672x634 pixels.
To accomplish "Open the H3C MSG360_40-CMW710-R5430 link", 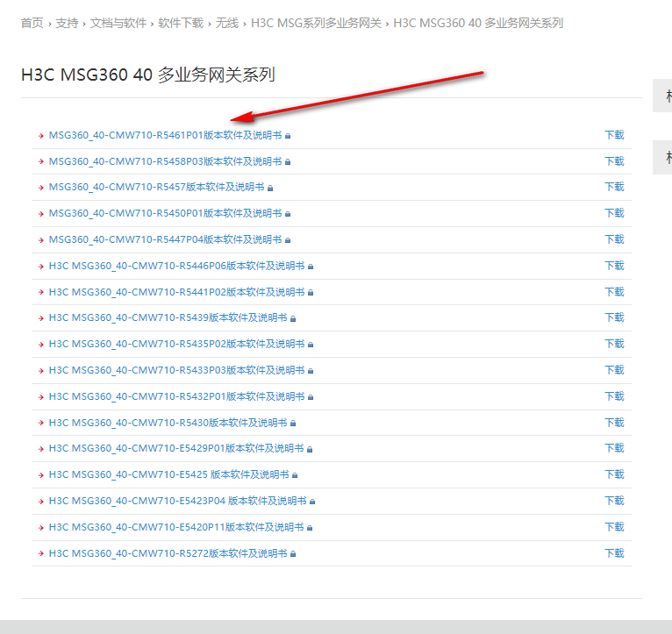I will click(x=168, y=423).
